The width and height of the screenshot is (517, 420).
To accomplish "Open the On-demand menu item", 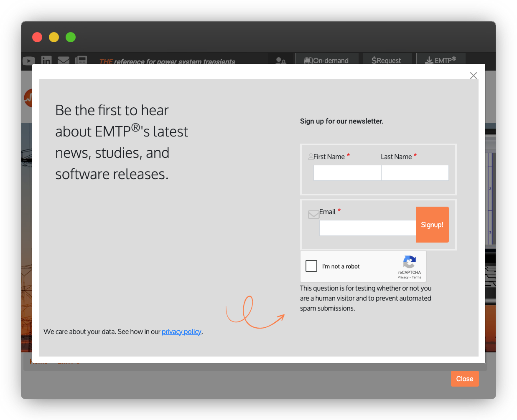I will point(326,60).
